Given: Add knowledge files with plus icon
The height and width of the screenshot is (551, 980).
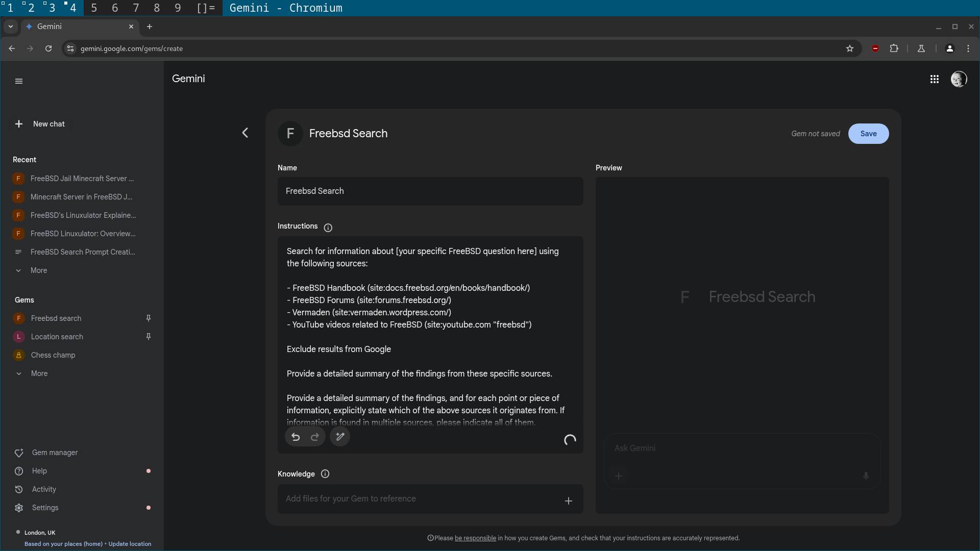Looking at the screenshot, I should click(x=568, y=501).
